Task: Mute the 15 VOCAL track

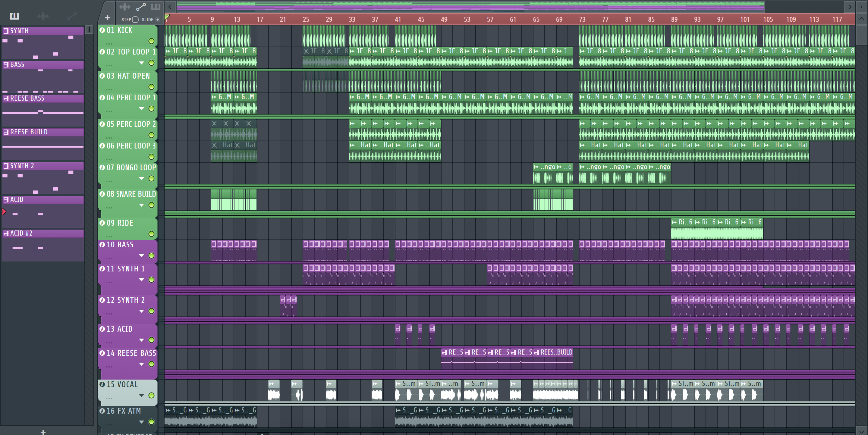Action: coord(151,395)
